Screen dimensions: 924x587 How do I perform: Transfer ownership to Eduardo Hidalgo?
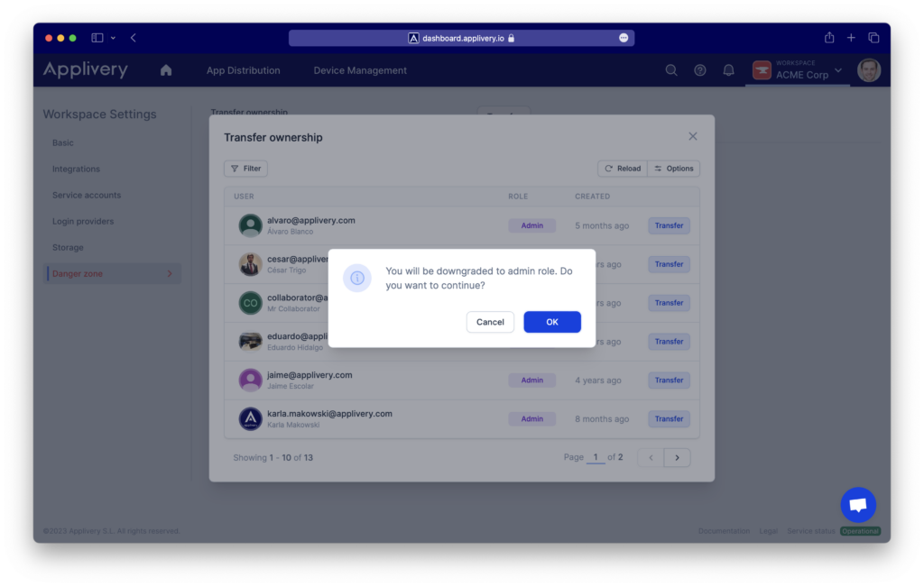pyautogui.click(x=669, y=342)
